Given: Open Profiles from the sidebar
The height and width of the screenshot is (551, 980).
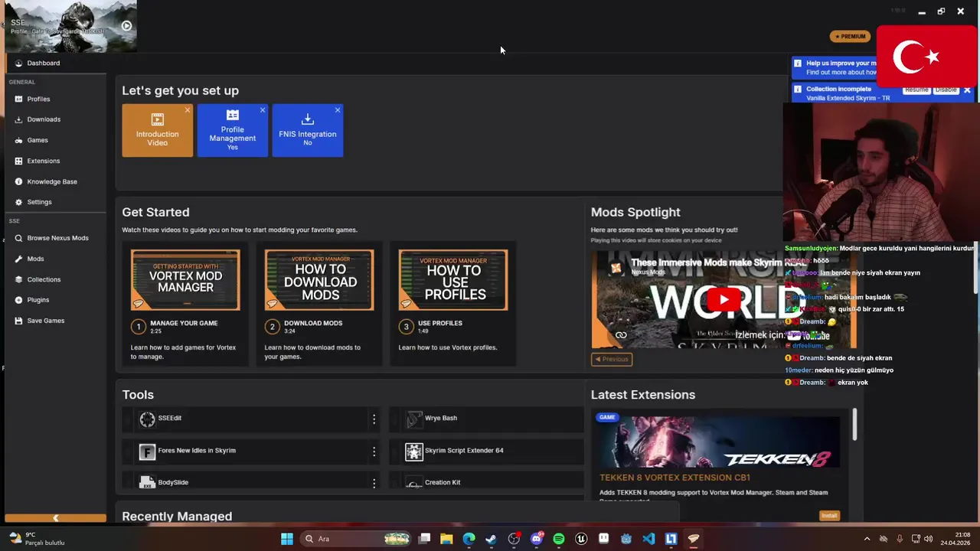Looking at the screenshot, I should pyautogui.click(x=38, y=99).
